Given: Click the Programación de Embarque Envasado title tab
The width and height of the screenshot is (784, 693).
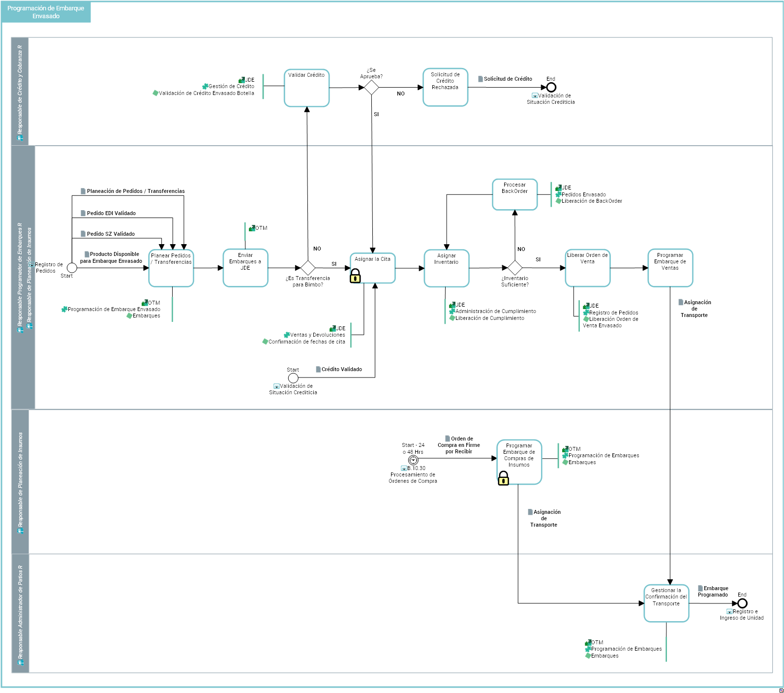Looking at the screenshot, I should coord(46,12).
